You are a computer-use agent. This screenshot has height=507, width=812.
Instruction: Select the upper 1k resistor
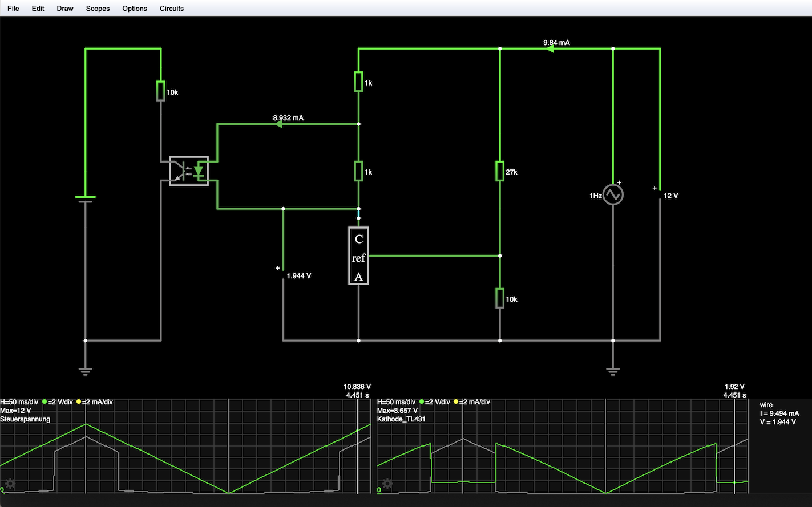click(358, 82)
